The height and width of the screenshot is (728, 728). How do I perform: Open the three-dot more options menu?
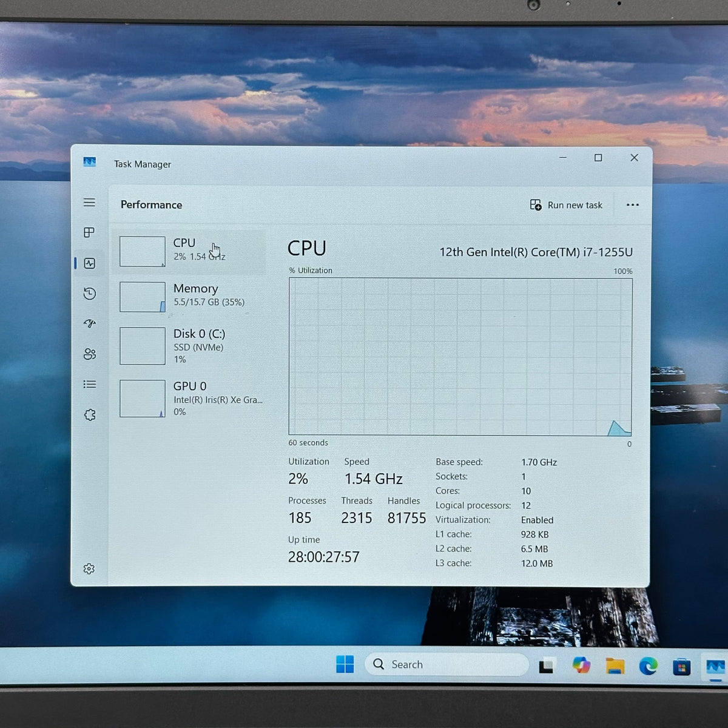click(633, 205)
